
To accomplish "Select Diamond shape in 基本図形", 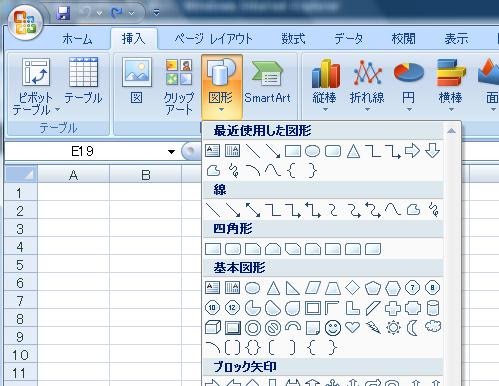I will tap(352, 287).
